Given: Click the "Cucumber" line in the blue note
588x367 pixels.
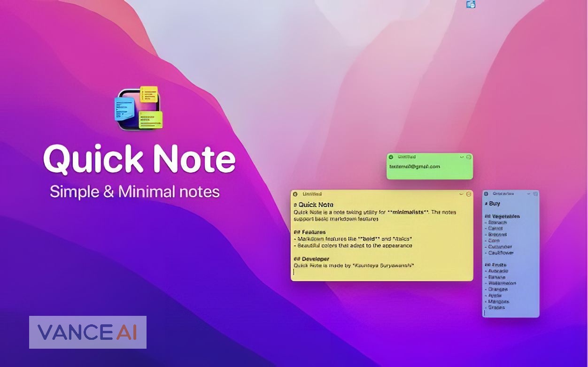Looking at the screenshot, I should (x=498, y=246).
